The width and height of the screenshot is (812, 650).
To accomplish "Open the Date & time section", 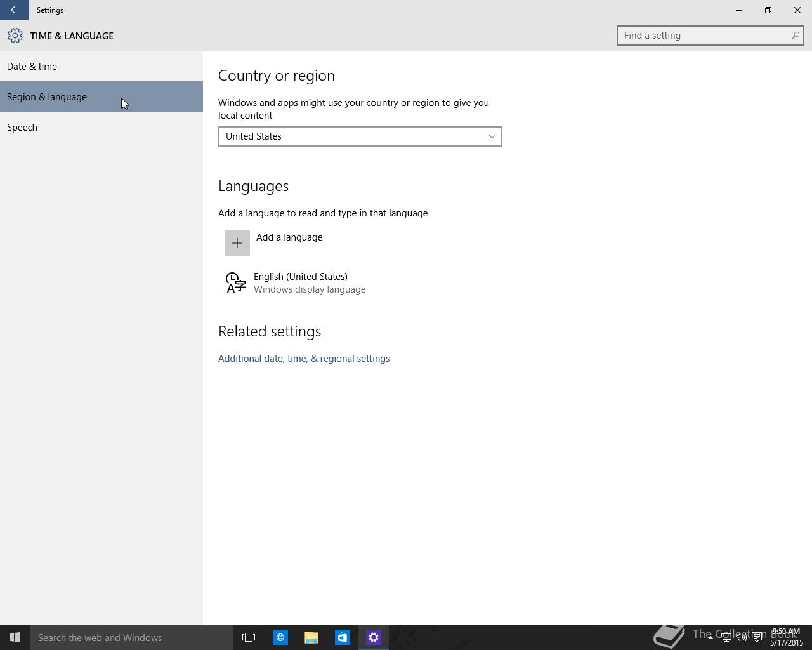I will [101, 66].
